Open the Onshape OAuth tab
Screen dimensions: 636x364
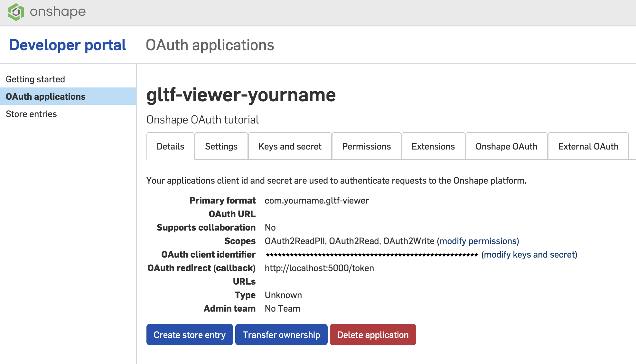pyautogui.click(x=506, y=146)
